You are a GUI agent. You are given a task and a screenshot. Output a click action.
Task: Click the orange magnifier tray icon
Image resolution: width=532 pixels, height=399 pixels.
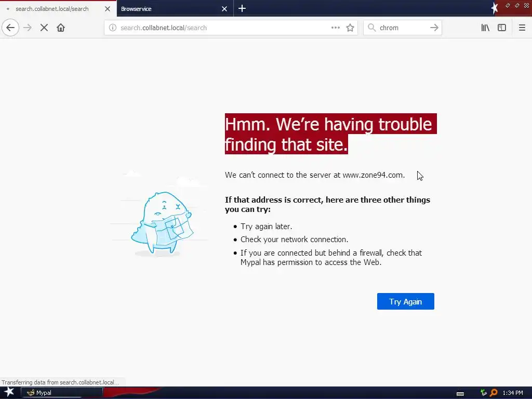pos(494,393)
